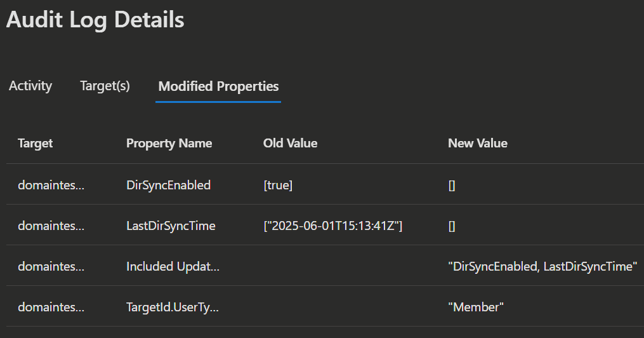Image resolution: width=644 pixels, height=338 pixels.
Task: Click the Property Name column header
Action: pos(169,143)
